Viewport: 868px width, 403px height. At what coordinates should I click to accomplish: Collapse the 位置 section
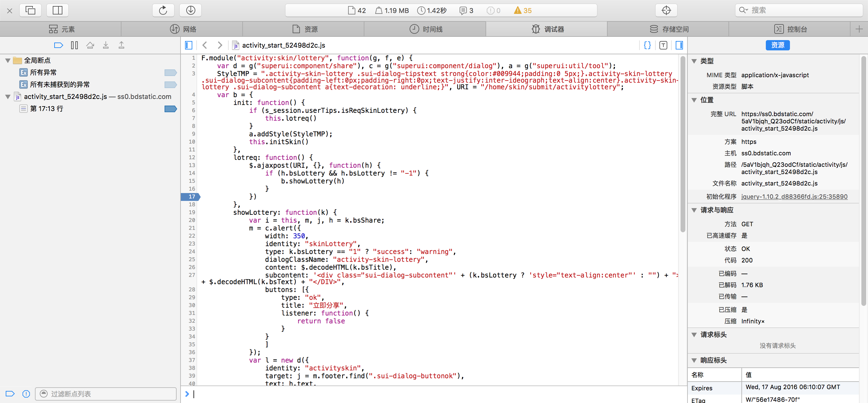click(x=694, y=100)
